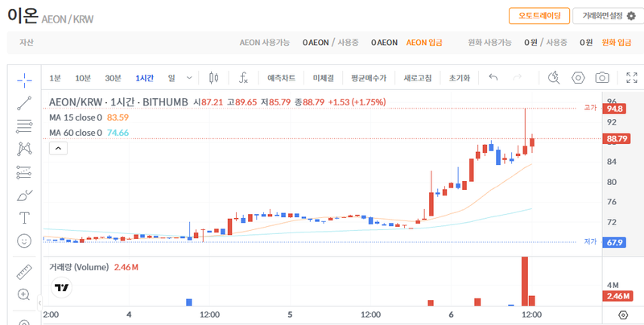Viewport: 644px width, 325px height.
Task: Toggle 미체결 open orders display
Action: 324,77
